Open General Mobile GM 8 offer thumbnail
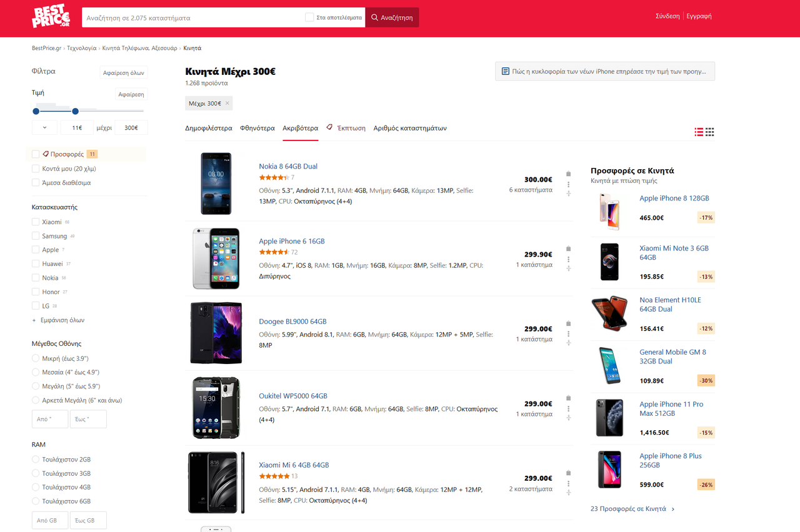This screenshot has width=800, height=532. 609,365
